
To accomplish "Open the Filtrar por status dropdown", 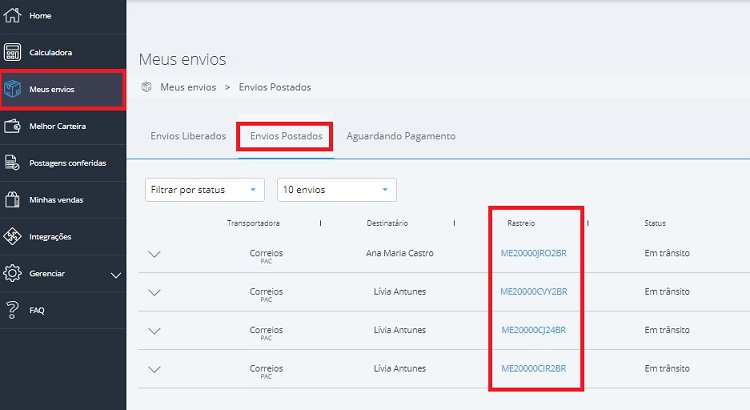I will 205,190.
